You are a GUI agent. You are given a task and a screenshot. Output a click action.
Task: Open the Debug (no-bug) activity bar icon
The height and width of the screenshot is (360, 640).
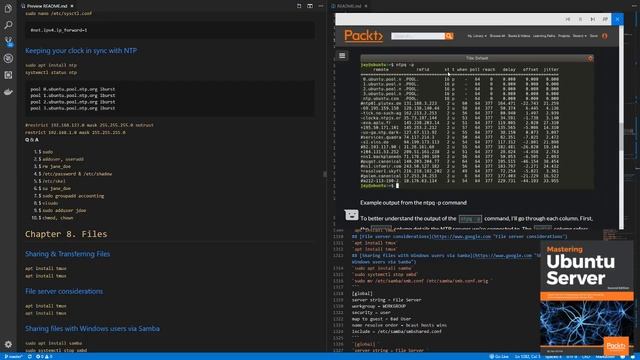[x=8, y=58]
